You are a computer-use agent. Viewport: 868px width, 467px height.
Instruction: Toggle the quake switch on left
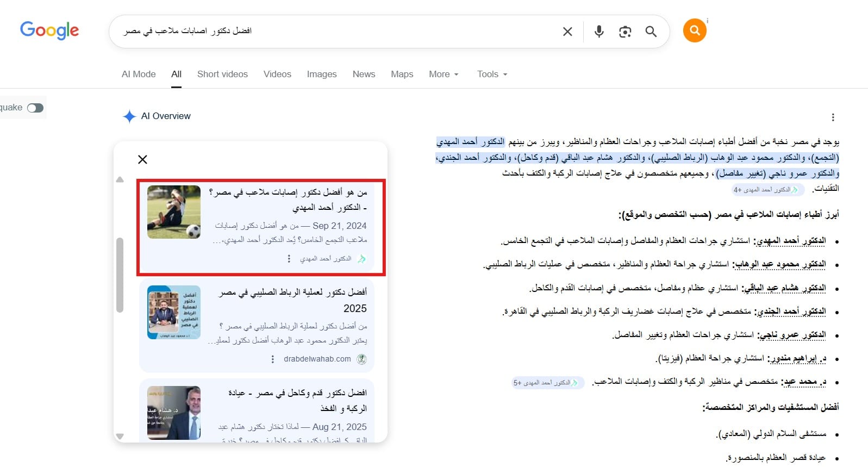(x=35, y=108)
